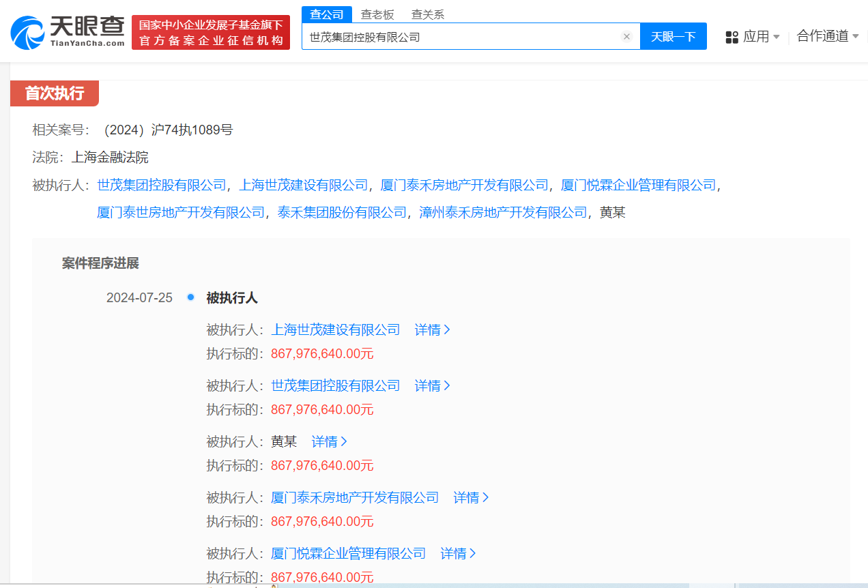The width and height of the screenshot is (868, 588).
Task: Select the 查公司 tab
Action: tap(326, 14)
